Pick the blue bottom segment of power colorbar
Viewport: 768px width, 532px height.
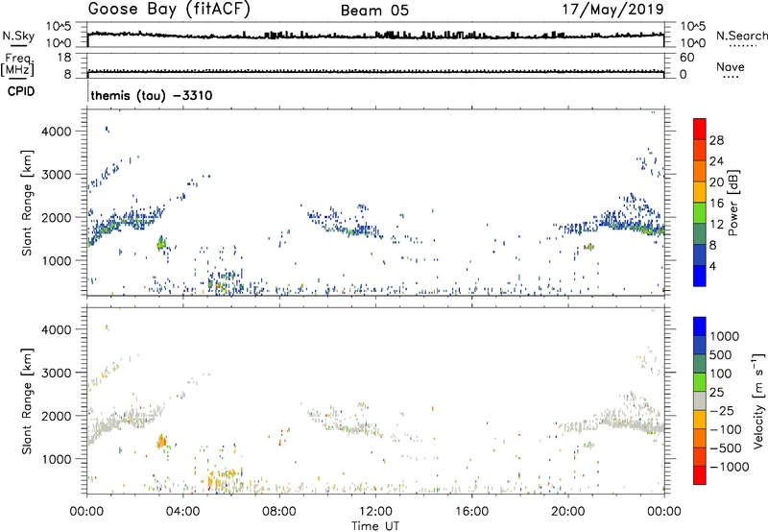(x=700, y=276)
